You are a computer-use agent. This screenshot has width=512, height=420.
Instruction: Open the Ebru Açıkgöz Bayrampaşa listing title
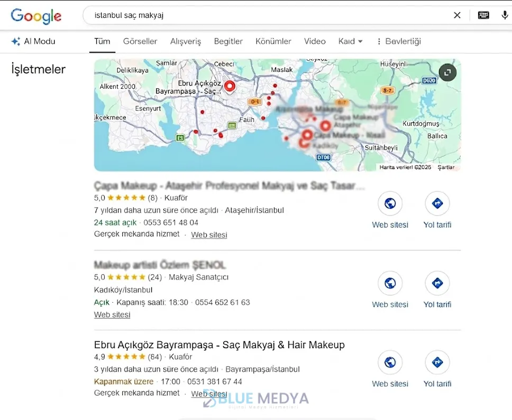coord(219,344)
